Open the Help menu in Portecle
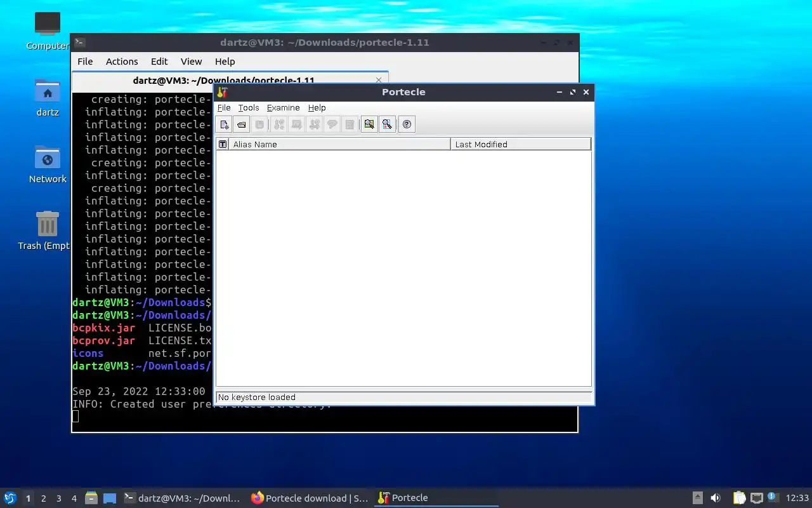This screenshot has width=812, height=508. coord(317,107)
